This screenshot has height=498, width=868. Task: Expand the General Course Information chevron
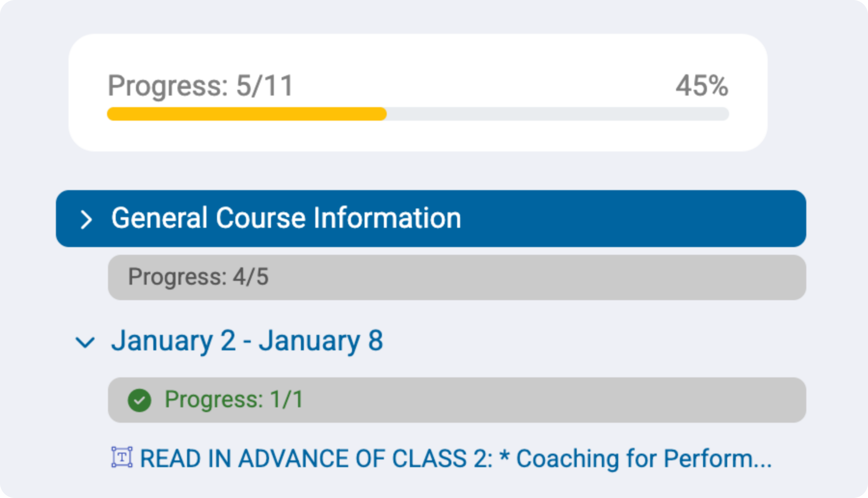[x=86, y=219]
